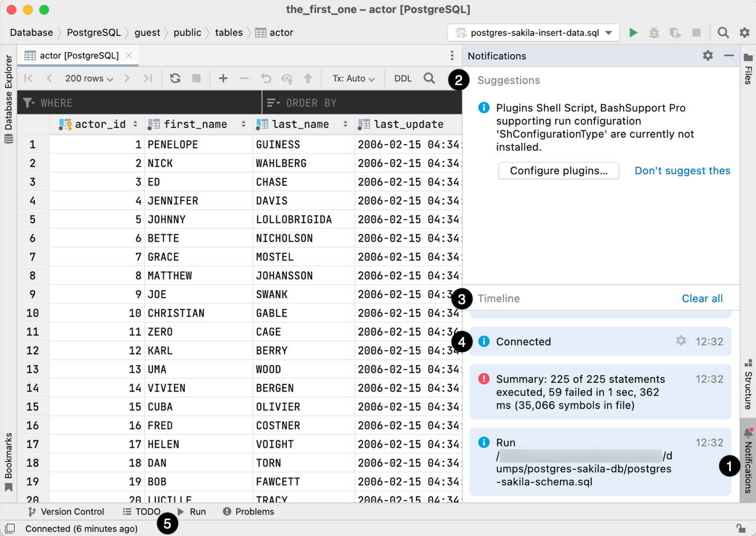Toggle the Bookmarks side panel

point(9,460)
